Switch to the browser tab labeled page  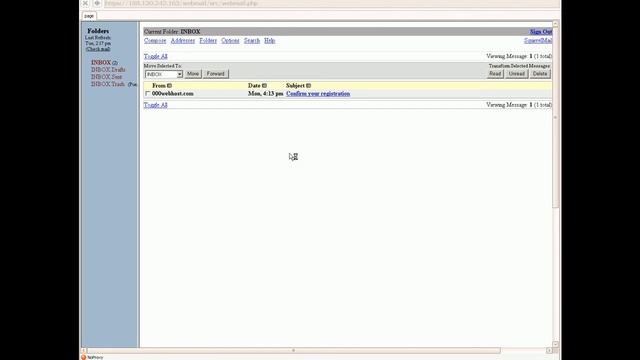[x=89, y=16]
